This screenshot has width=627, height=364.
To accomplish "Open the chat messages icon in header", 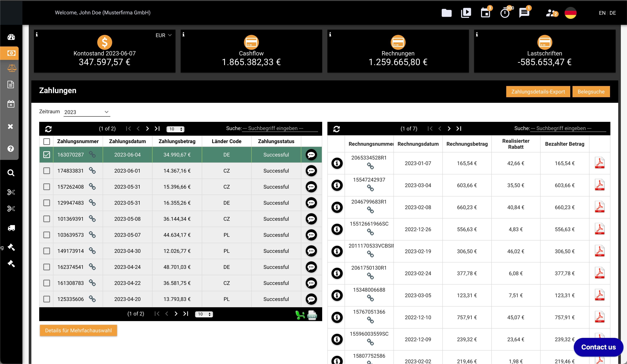I will click(x=524, y=13).
